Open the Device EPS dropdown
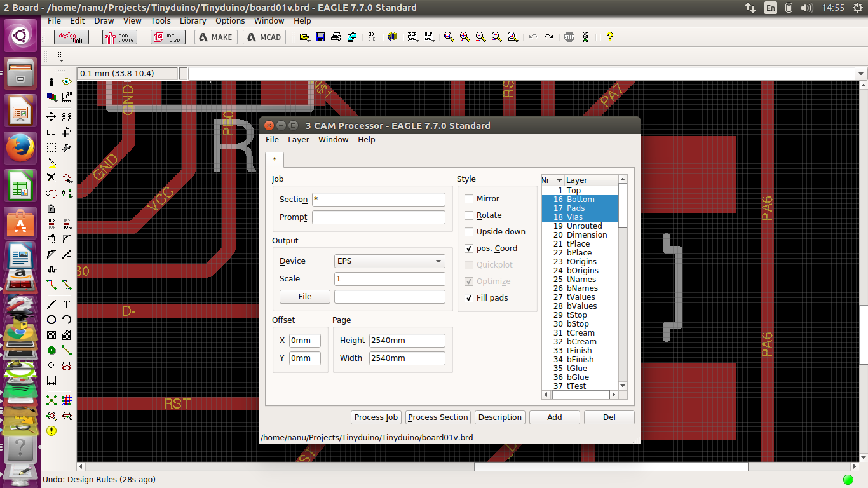The height and width of the screenshot is (488, 868). 389,261
